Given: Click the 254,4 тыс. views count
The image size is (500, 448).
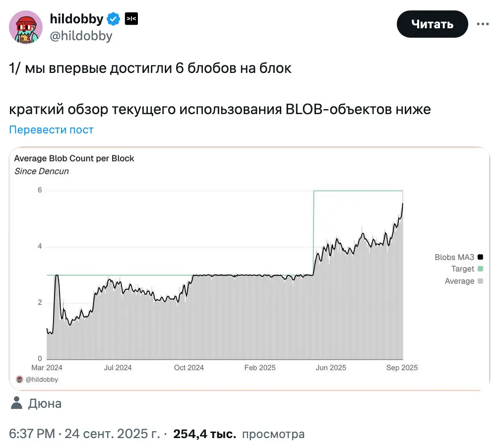Looking at the screenshot, I should [x=204, y=434].
